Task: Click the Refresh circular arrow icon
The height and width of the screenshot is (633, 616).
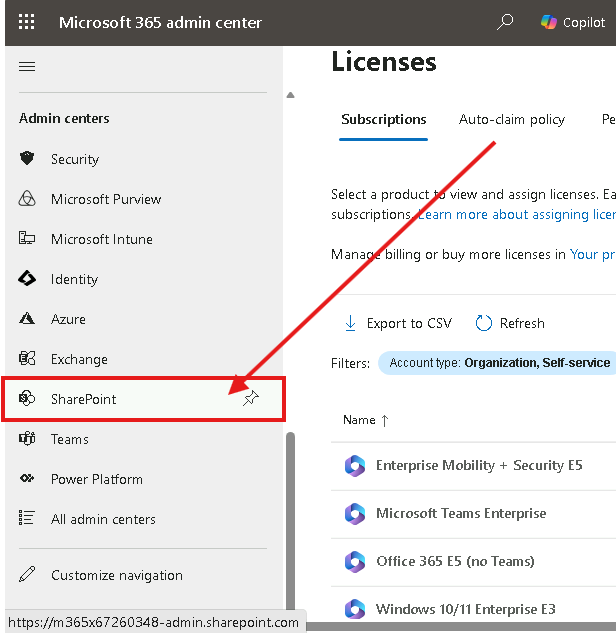Action: [483, 323]
